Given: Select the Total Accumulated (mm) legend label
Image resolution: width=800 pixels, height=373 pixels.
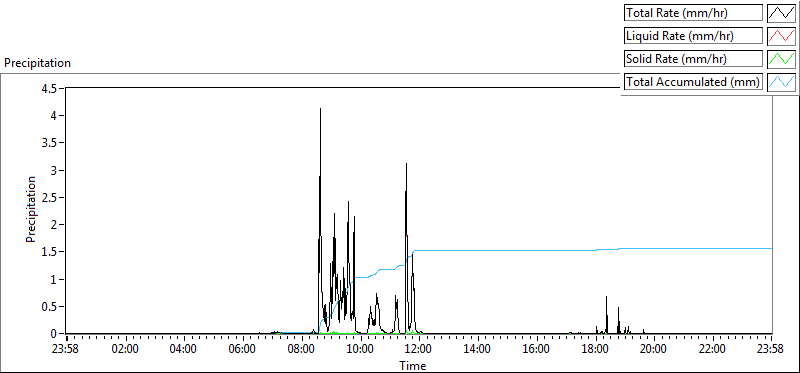Looking at the screenshot, I should [693, 82].
